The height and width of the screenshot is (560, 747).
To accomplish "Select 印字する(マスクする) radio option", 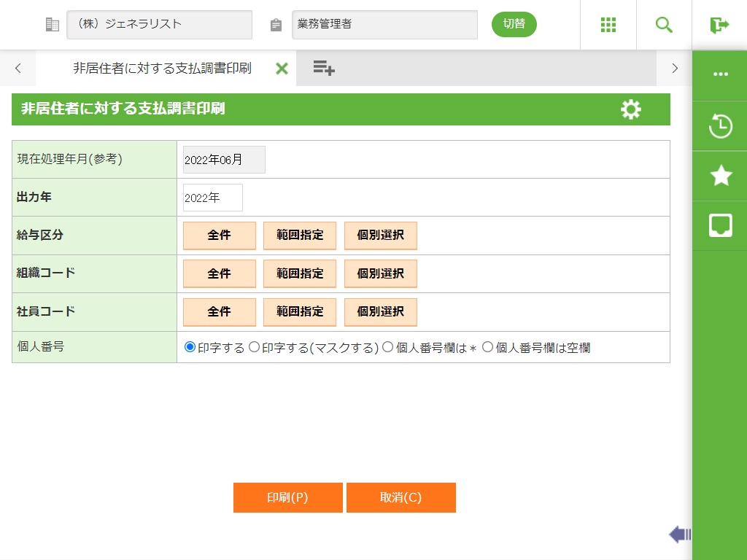I will pyautogui.click(x=255, y=347).
